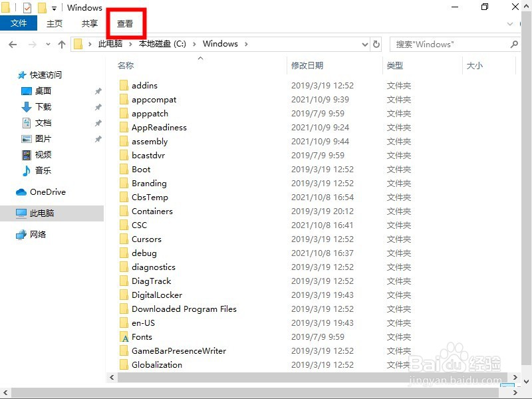Expand the ribbon with chevron

tap(509, 24)
